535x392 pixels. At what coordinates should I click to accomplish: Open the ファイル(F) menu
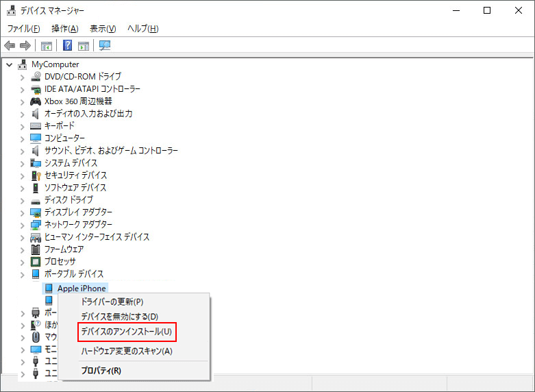pos(23,28)
